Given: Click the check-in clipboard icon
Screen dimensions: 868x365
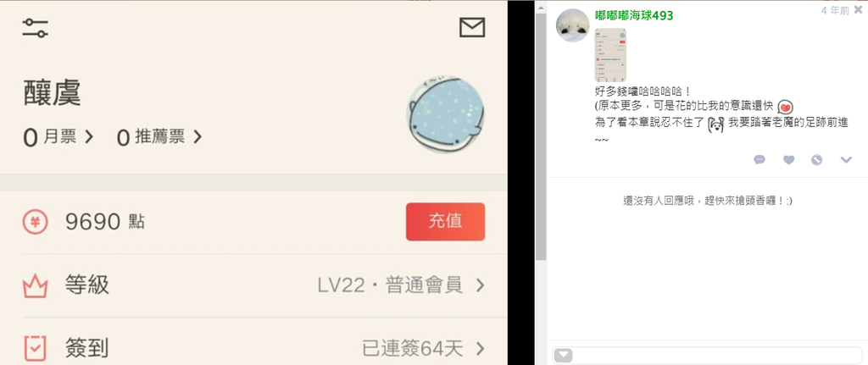Looking at the screenshot, I should tap(36, 348).
